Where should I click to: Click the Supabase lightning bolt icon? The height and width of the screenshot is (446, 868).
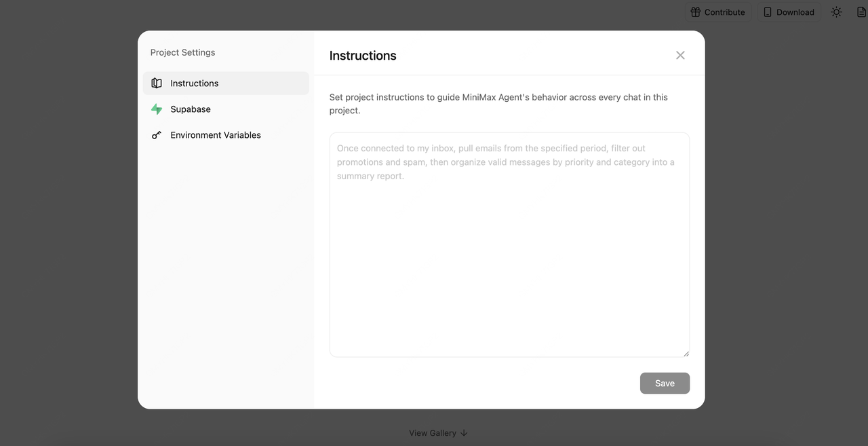pyautogui.click(x=157, y=109)
